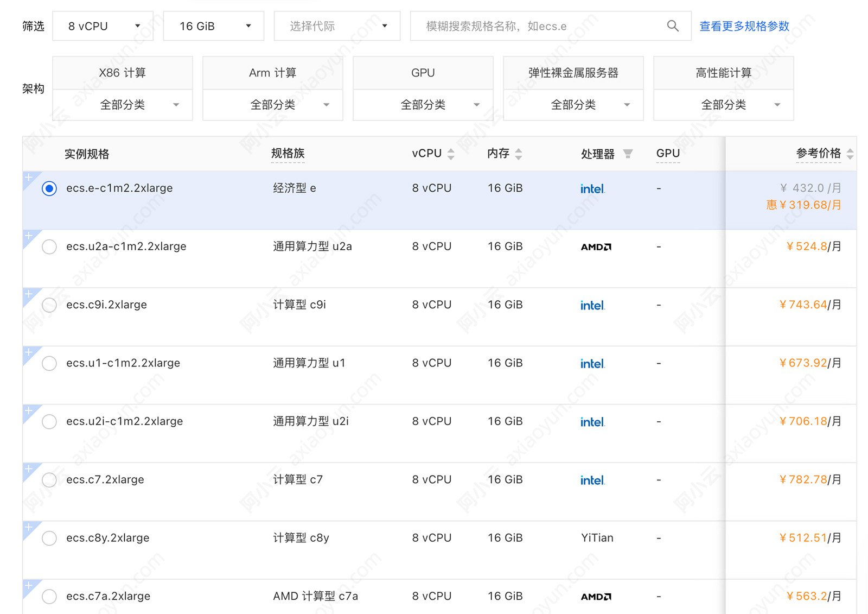Click 计算型 c9i family cell

point(299,305)
